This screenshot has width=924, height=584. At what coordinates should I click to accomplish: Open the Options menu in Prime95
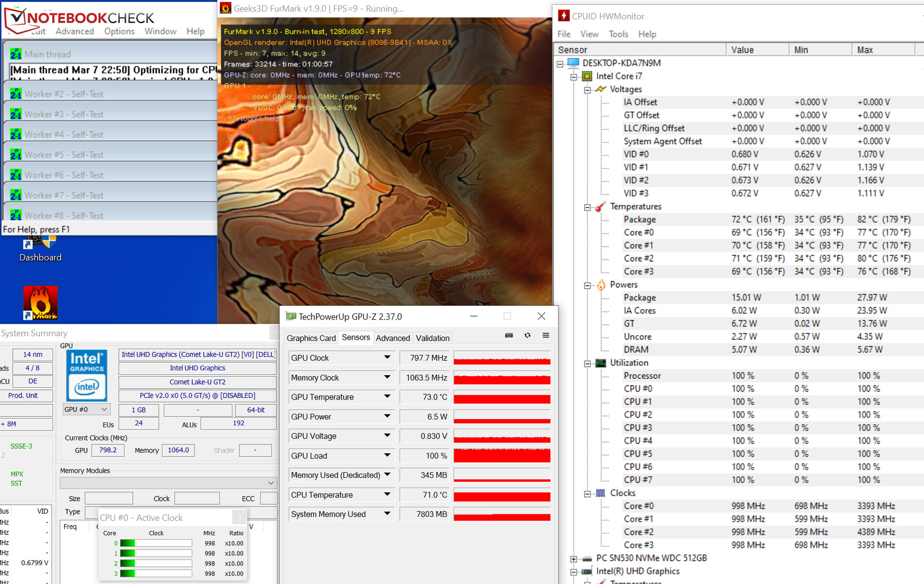click(x=119, y=31)
